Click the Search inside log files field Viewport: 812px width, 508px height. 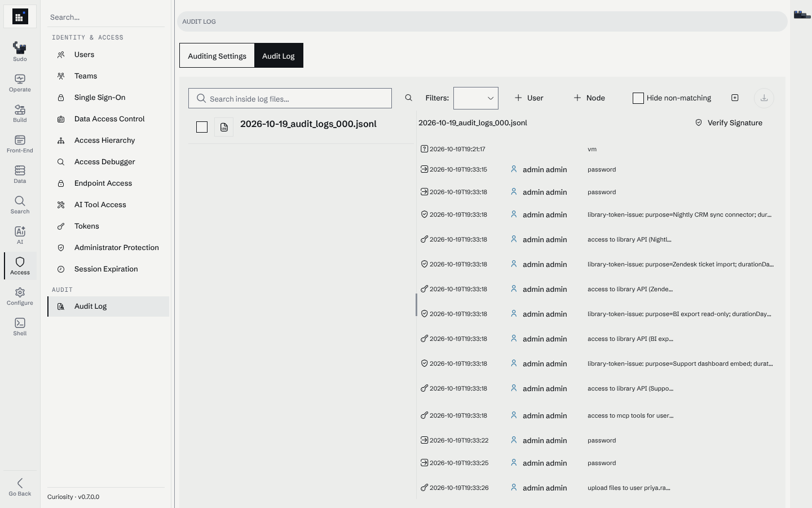[290, 98]
